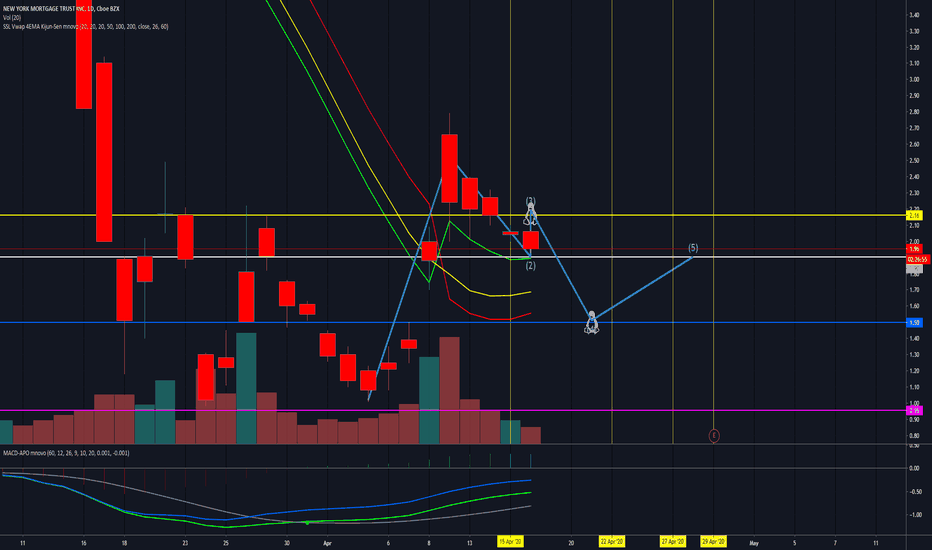Image resolution: width=932 pixels, height=550 pixels.
Task: Select the blue horizontal line at 1.50
Action: [x=452, y=322]
